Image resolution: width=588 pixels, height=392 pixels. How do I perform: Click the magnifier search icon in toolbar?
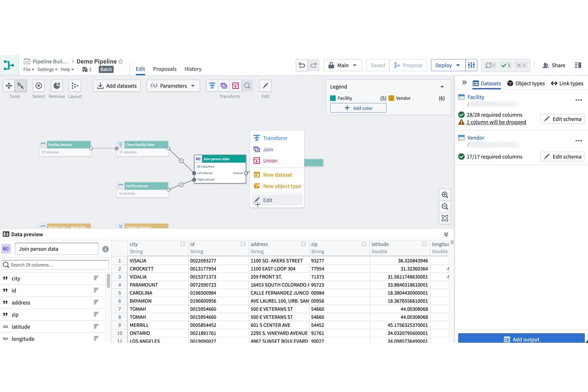click(x=247, y=86)
